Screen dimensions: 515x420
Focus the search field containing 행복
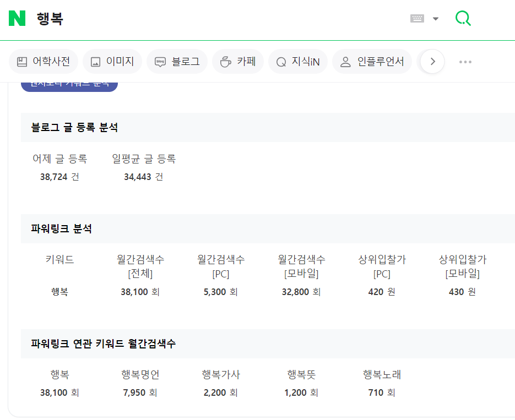coord(220,19)
